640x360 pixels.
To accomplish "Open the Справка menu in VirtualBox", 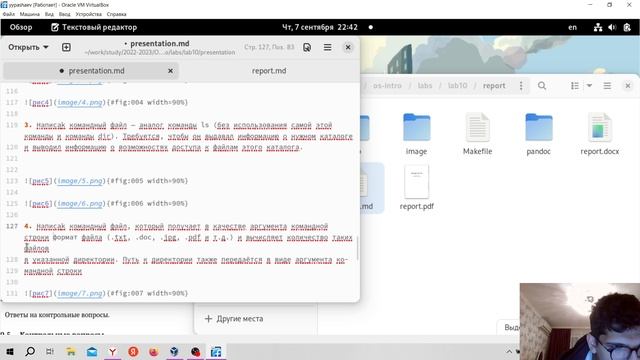I will pos(116,14).
